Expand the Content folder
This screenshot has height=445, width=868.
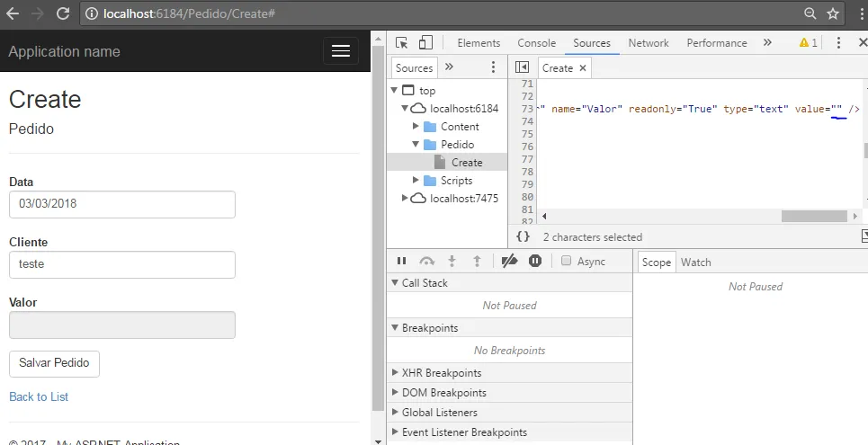pyautogui.click(x=416, y=127)
